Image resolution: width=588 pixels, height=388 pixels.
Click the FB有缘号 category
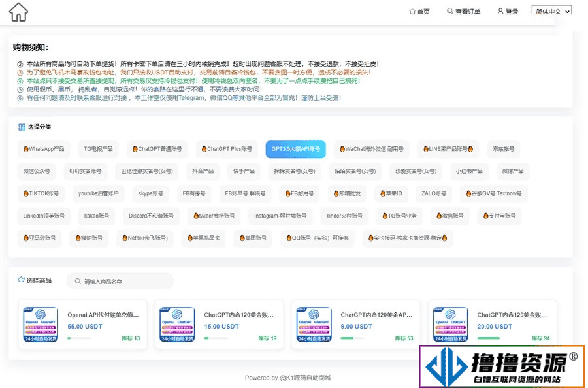(x=194, y=193)
